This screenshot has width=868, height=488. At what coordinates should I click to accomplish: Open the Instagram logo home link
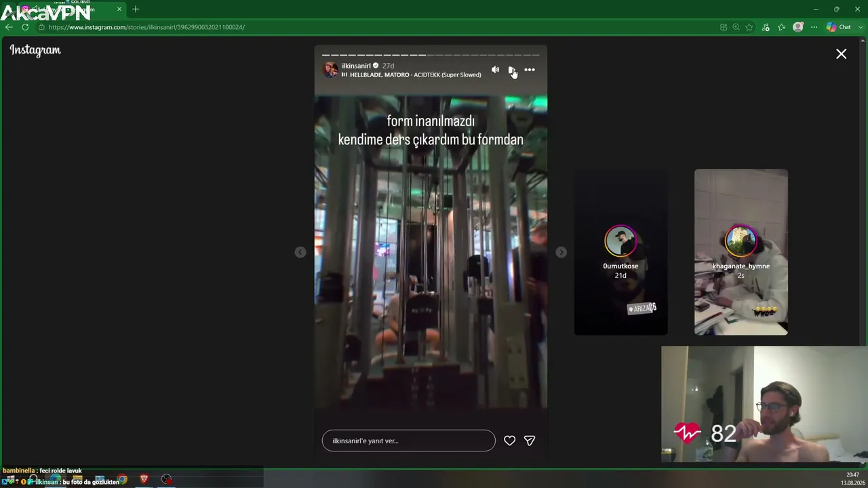[35, 50]
